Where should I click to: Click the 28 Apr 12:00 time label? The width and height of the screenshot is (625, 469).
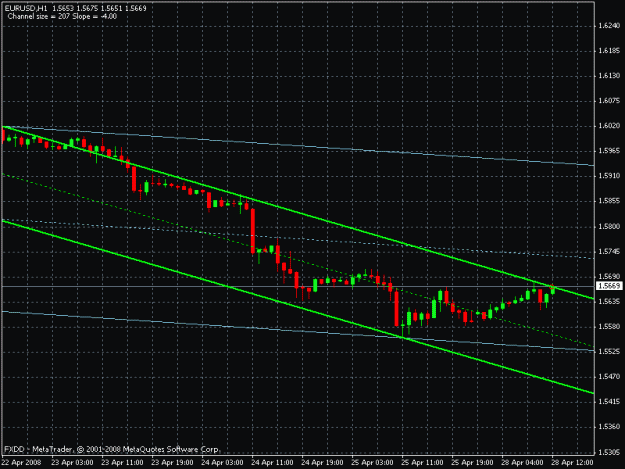point(572,463)
